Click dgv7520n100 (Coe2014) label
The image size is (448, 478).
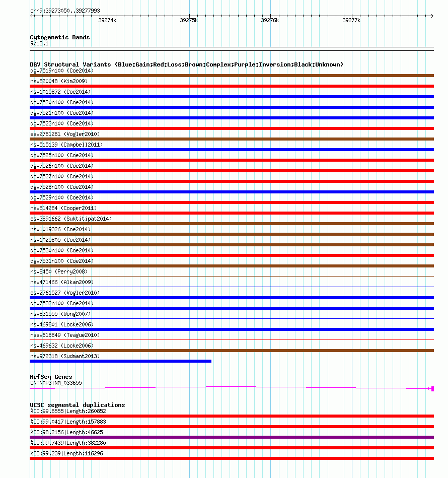click(x=62, y=102)
